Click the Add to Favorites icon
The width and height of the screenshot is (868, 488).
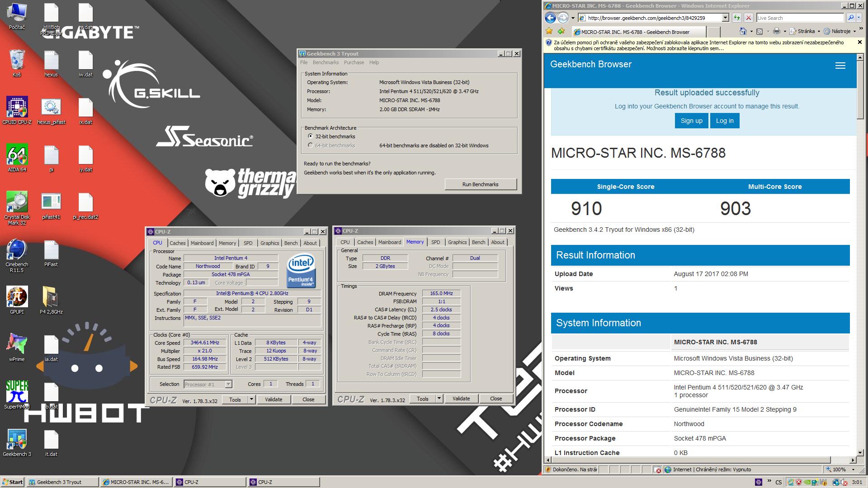561,31
